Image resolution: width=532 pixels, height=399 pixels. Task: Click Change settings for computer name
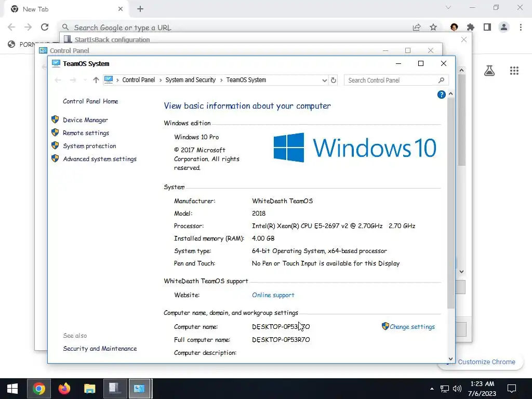[412, 327]
